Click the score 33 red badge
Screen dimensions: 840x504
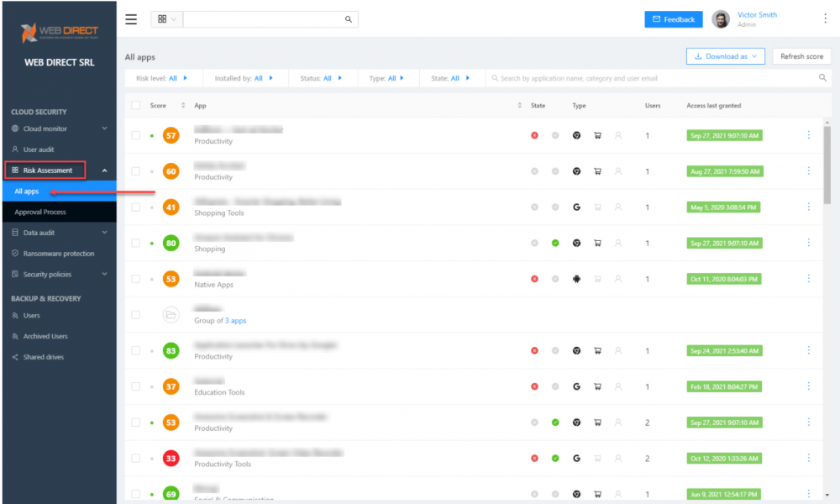pos(171,459)
